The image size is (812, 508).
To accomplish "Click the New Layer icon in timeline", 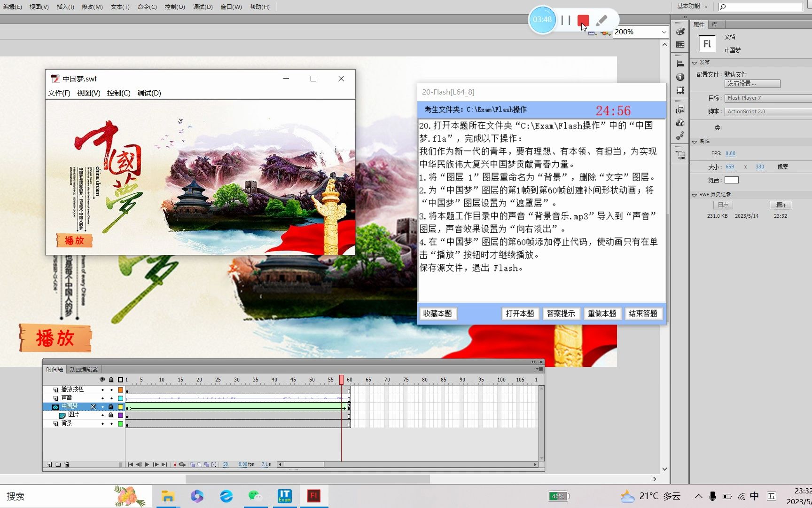I will (x=49, y=465).
